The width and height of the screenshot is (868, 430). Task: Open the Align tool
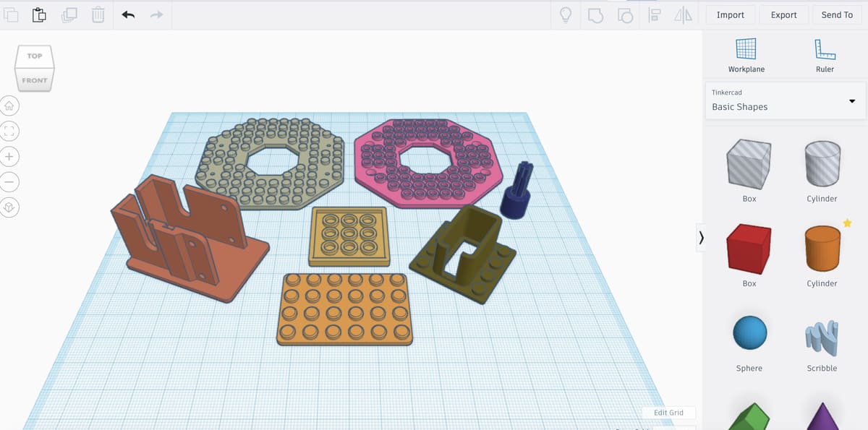[x=655, y=14]
